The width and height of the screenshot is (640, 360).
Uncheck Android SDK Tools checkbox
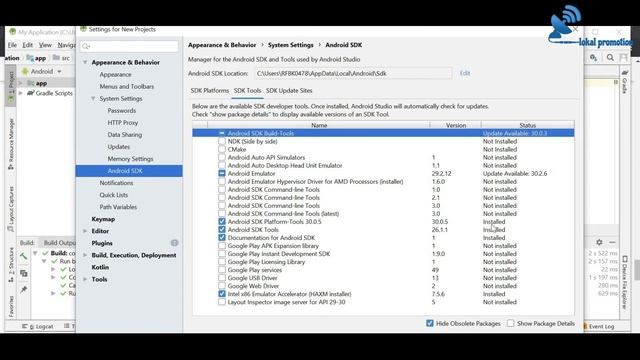[x=222, y=230]
